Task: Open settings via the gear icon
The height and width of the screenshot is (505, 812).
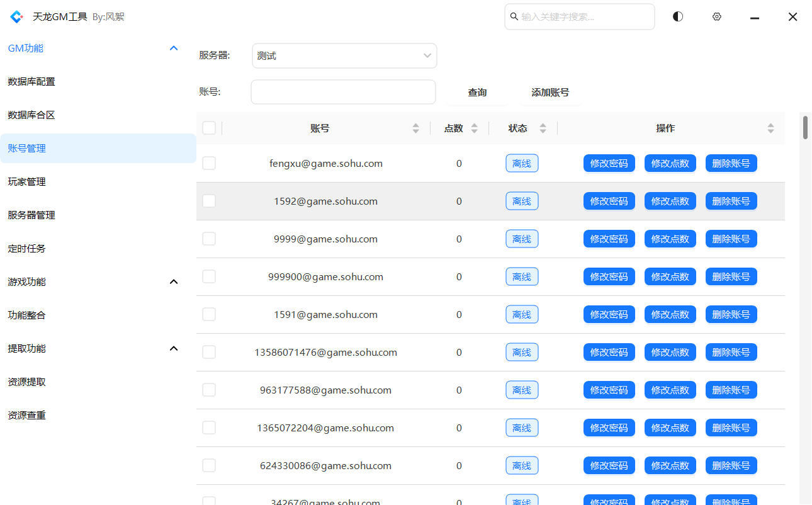Action: tap(716, 17)
